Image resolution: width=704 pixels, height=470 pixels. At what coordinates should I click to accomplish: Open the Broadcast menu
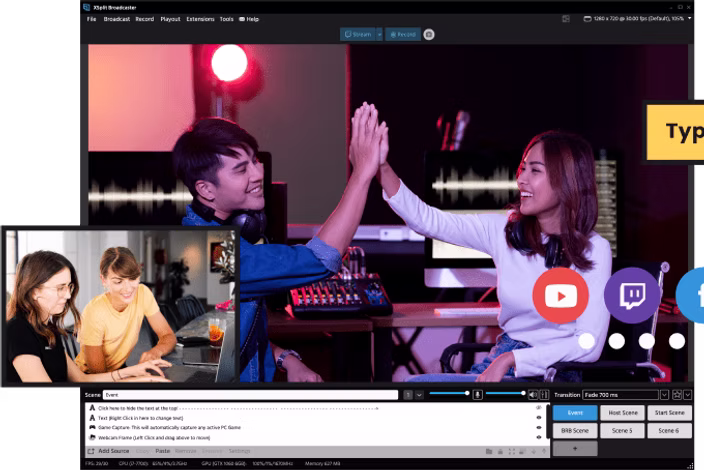coord(117,19)
